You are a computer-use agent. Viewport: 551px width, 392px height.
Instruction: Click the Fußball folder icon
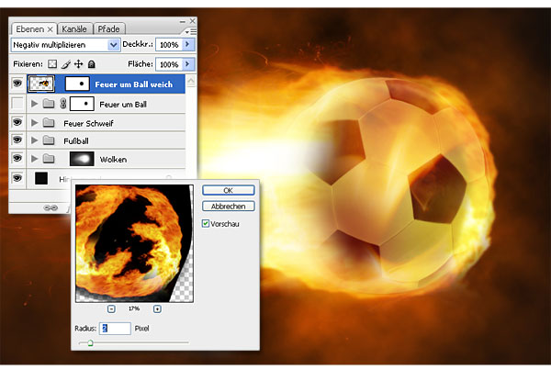(x=49, y=140)
